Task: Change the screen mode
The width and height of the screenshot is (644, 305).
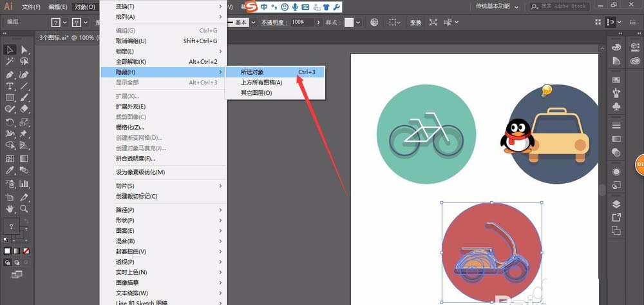Action: click(17, 275)
